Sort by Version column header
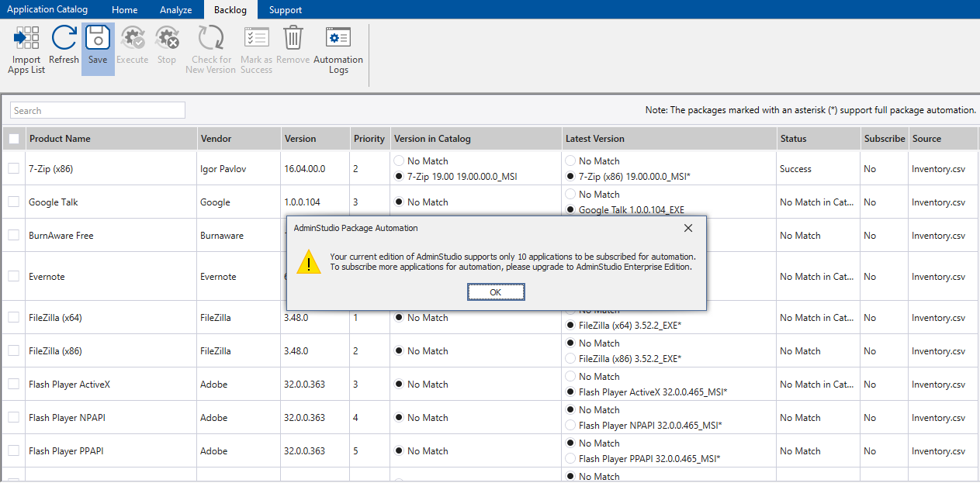Screen dimensions: 980x483 (314, 139)
